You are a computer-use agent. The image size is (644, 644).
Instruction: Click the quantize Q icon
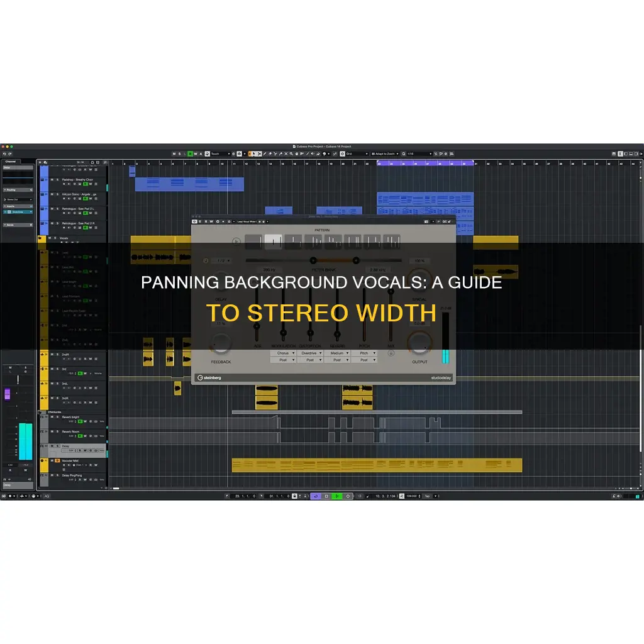tap(404, 153)
